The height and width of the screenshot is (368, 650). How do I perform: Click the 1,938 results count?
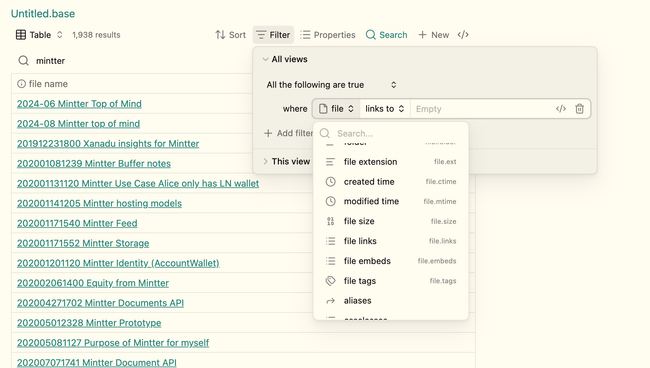96,35
